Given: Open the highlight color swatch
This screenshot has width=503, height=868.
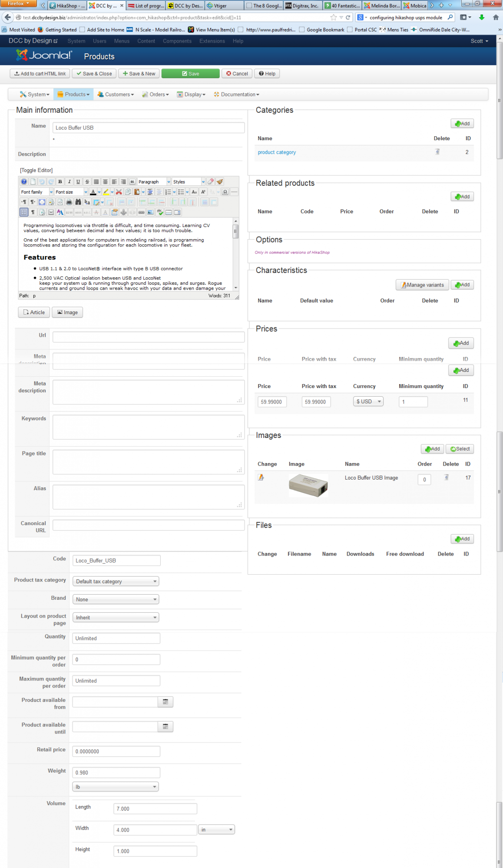Looking at the screenshot, I should tap(106, 192).
